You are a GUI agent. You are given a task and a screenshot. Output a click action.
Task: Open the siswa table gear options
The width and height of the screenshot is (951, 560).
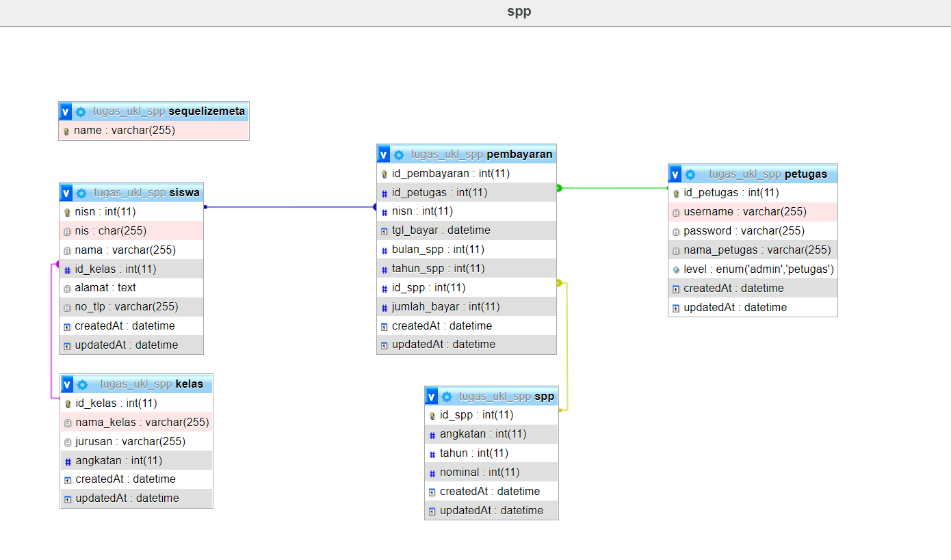point(81,193)
